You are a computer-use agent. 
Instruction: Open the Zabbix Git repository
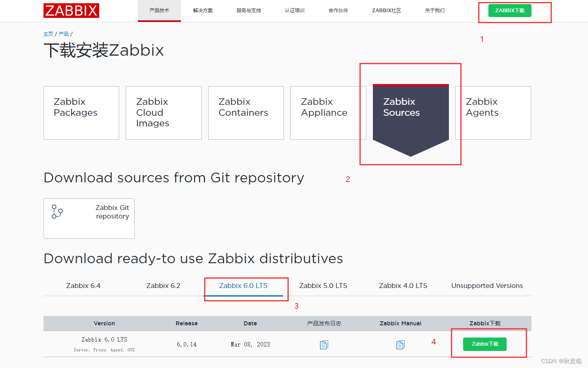coord(89,218)
